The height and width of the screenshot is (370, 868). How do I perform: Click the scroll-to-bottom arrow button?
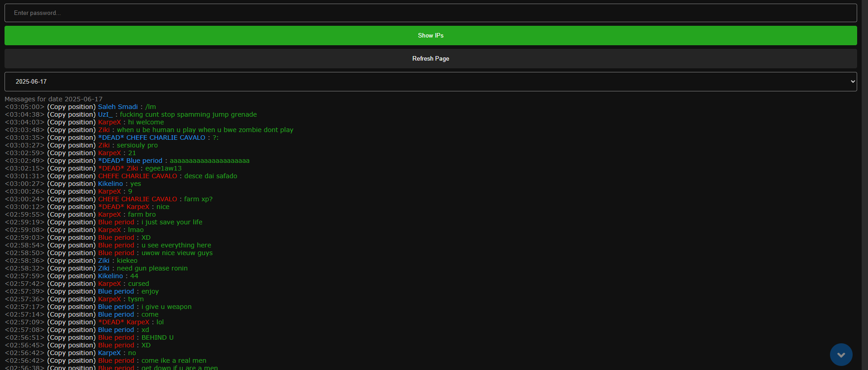(x=841, y=355)
